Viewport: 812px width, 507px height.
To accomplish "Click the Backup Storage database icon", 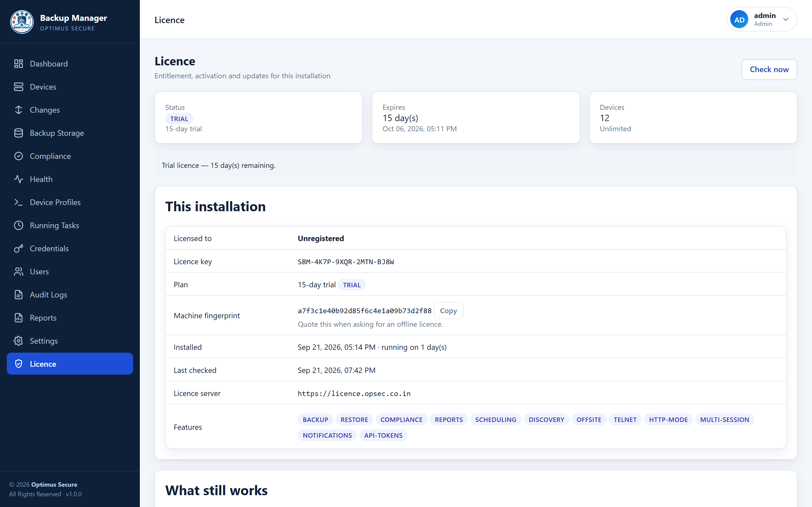I will [x=18, y=133].
